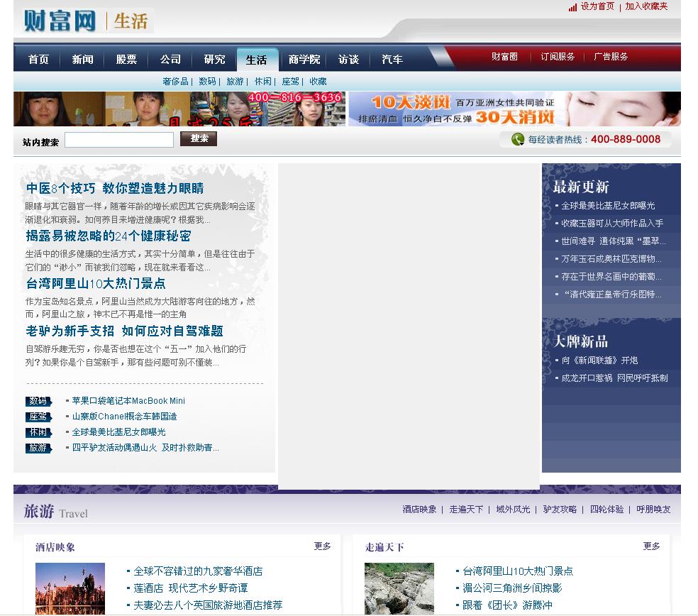Select 收藏 sub-navigation item
The width and height of the screenshot is (698, 616).
click(x=318, y=82)
